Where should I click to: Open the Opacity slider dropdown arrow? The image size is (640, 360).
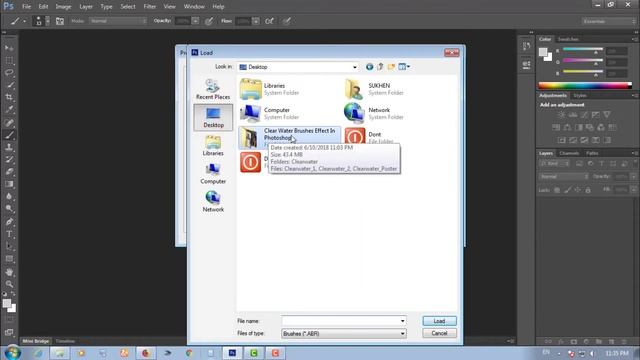point(196,21)
